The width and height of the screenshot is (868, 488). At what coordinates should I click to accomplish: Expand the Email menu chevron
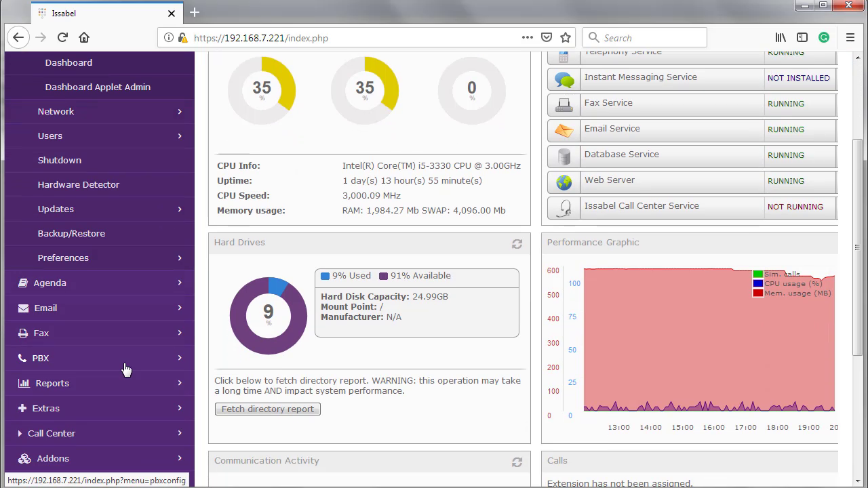pyautogui.click(x=180, y=308)
